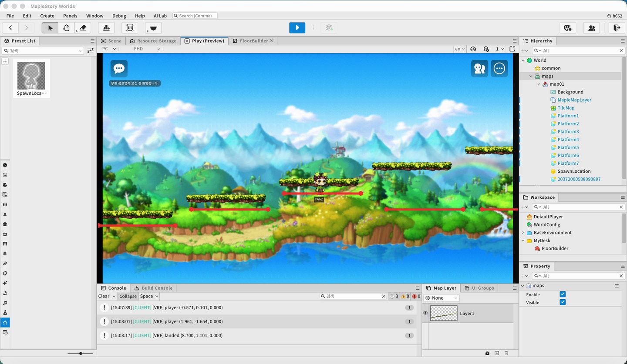Select the arrow selection tool
This screenshot has height=364, width=627.
tap(50, 28)
